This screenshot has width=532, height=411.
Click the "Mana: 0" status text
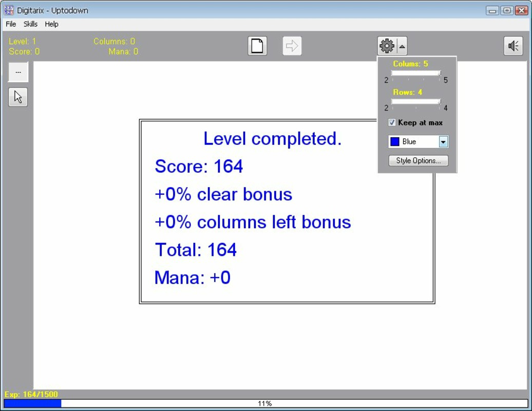[x=123, y=51]
